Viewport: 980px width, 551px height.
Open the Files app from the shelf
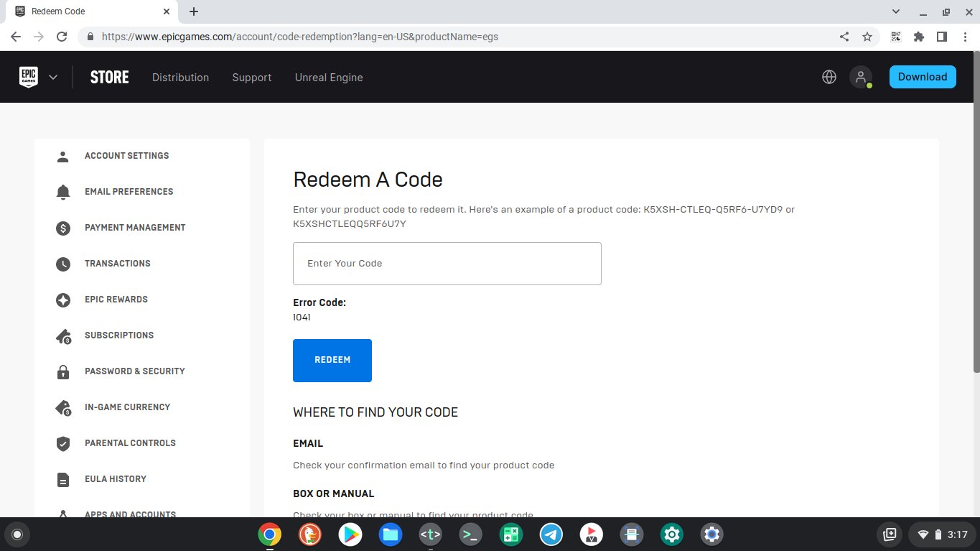391,534
